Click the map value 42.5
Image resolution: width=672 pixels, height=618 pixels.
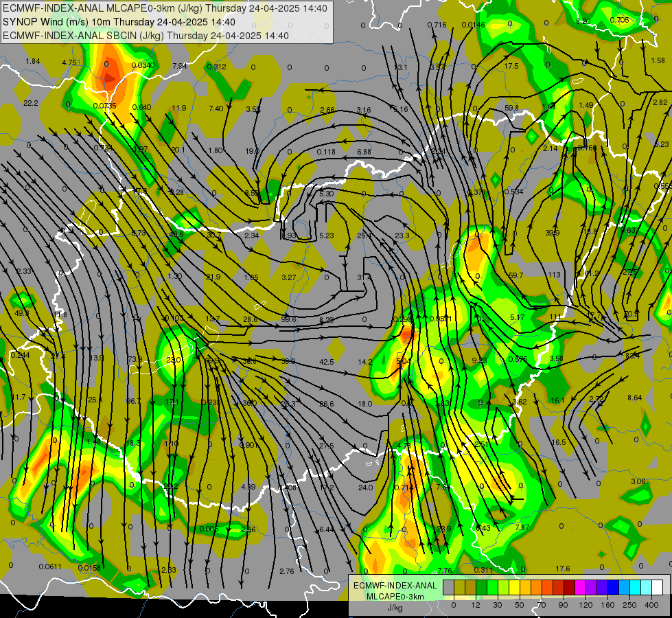pyautogui.click(x=327, y=362)
